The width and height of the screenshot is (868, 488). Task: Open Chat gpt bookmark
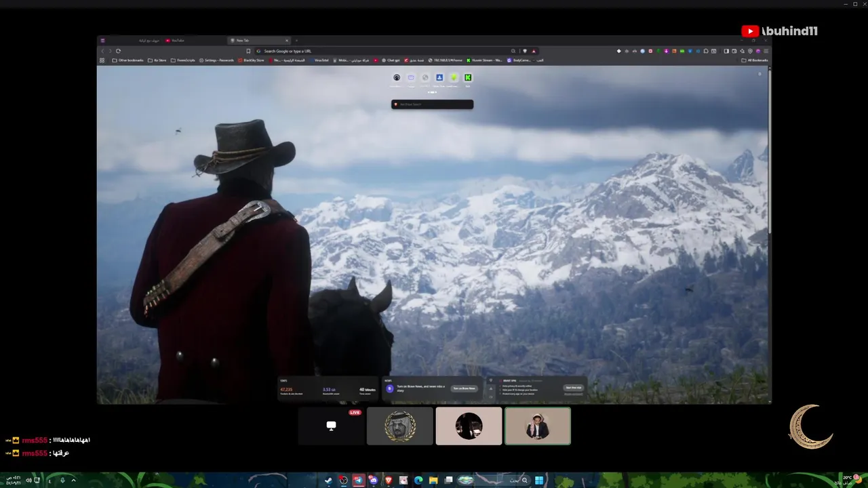click(391, 60)
